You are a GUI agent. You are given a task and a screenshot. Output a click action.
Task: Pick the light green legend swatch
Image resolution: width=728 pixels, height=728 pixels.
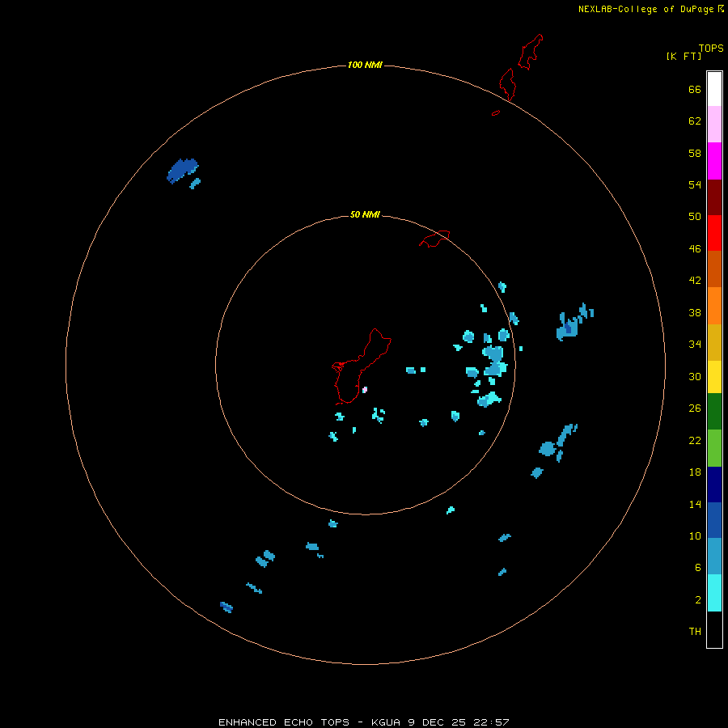pyautogui.click(x=714, y=448)
